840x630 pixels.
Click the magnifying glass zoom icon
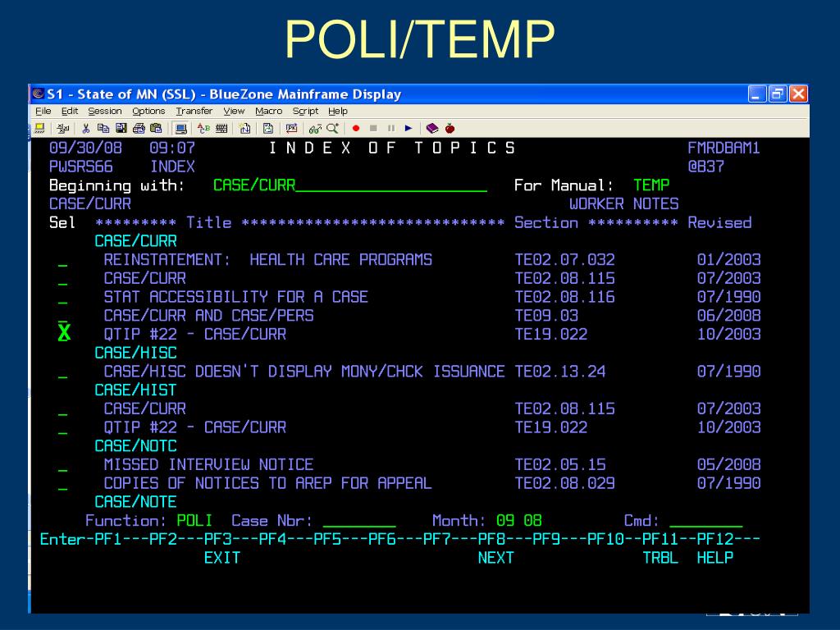(x=333, y=129)
